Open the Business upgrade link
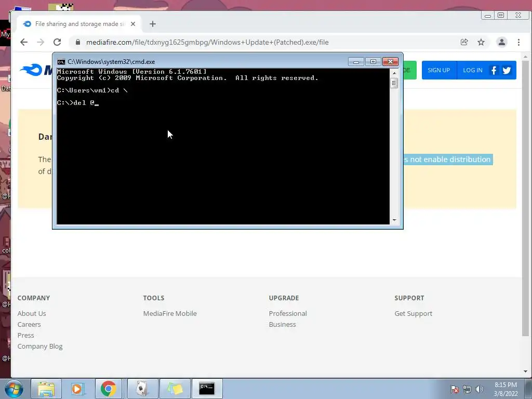 pos(282,324)
